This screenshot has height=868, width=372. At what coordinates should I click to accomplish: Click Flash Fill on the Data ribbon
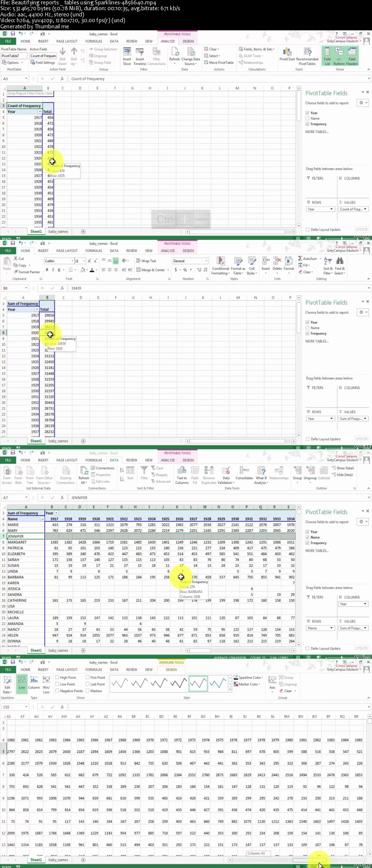[195, 475]
